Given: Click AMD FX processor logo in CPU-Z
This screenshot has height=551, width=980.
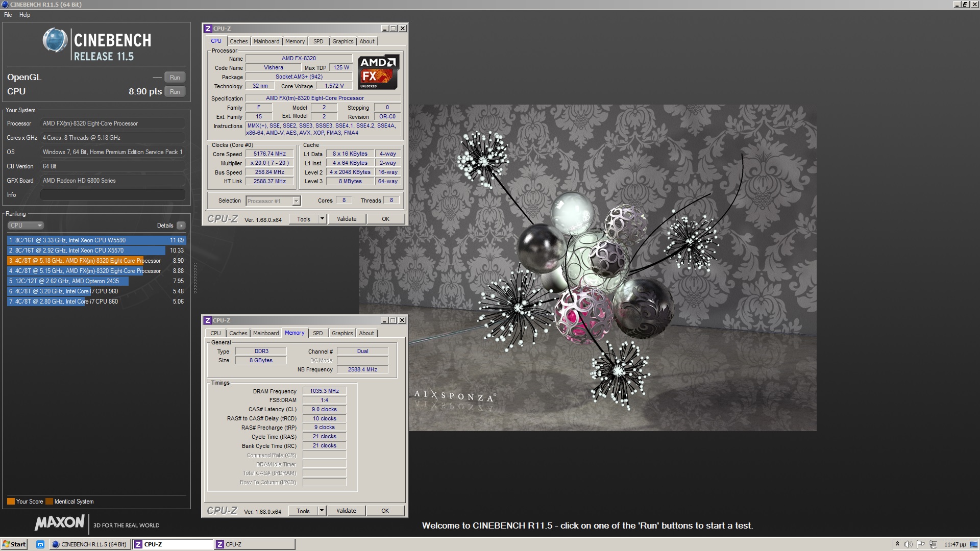Looking at the screenshot, I should pyautogui.click(x=378, y=72).
